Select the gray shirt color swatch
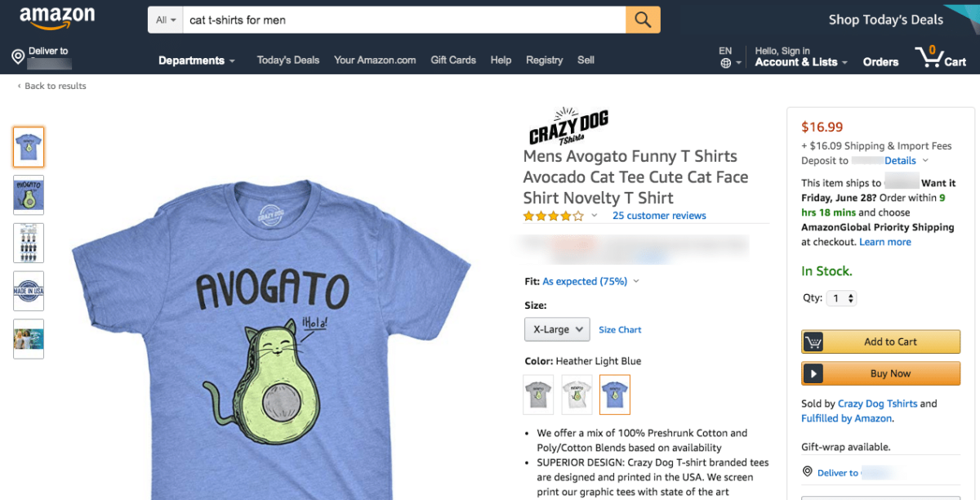The height and width of the screenshot is (500, 980). pyautogui.click(x=538, y=395)
